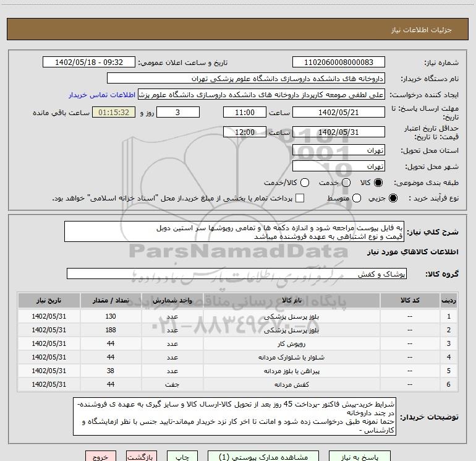The width and height of the screenshot is (476, 461).
Task: Click بلوز پرسنل پزشکی in row 1
Action: pos(291,317)
